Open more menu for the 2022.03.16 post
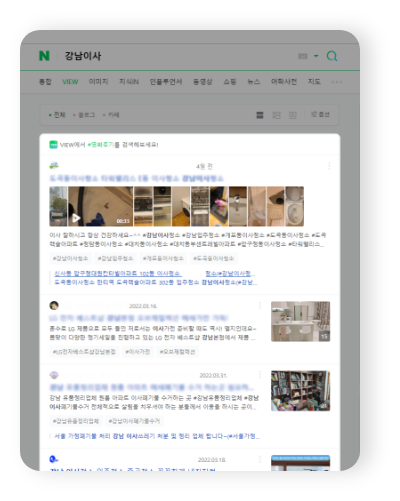400x501 pixels. (x=260, y=305)
